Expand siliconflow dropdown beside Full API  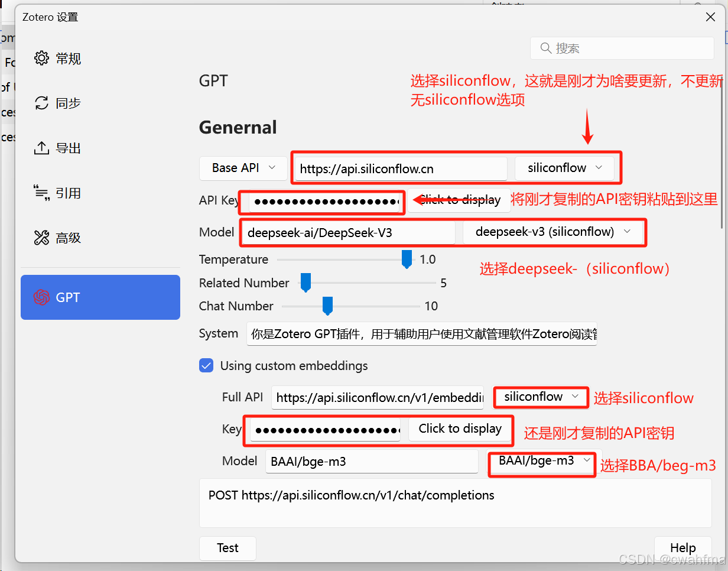pos(541,397)
